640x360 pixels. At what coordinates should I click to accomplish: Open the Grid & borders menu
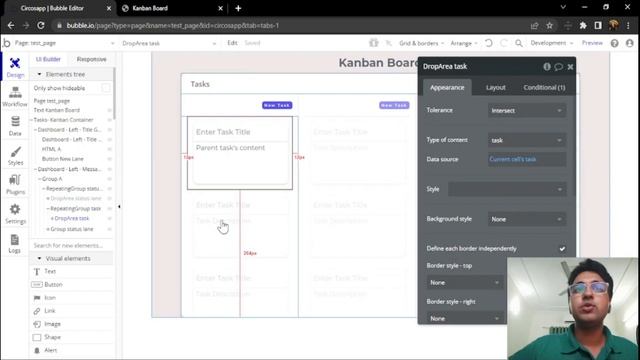(421, 43)
